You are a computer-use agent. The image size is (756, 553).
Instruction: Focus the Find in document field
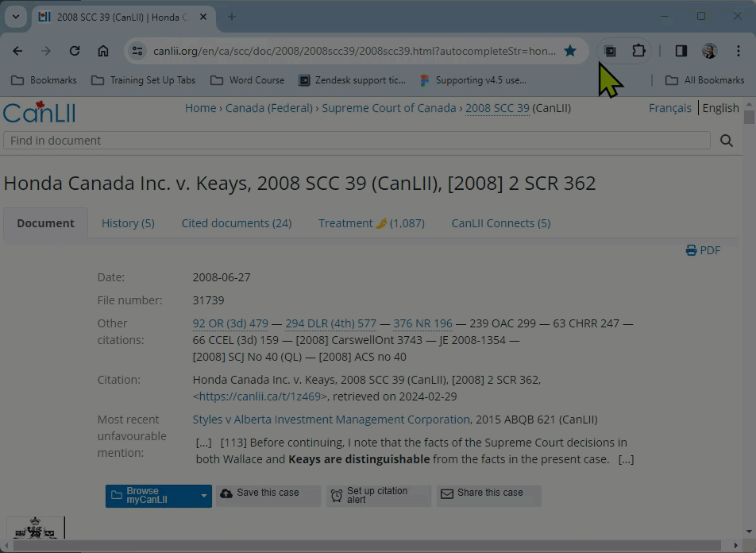[x=357, y=141]
